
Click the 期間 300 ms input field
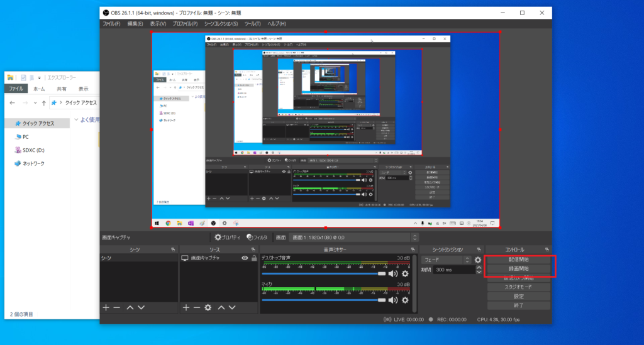pyautogui.click(x=454, y=270)
